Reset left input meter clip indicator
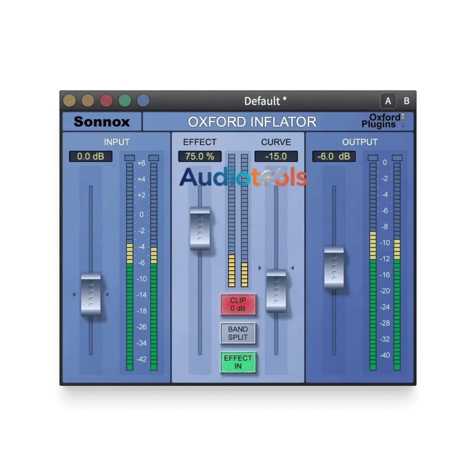 tap(130, 158)
